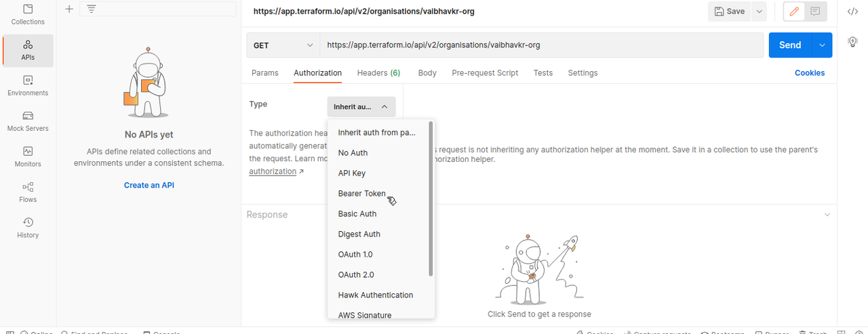The image size is (868, 334).
Task: Click the comment mode icon
Action: pos(816,12)
